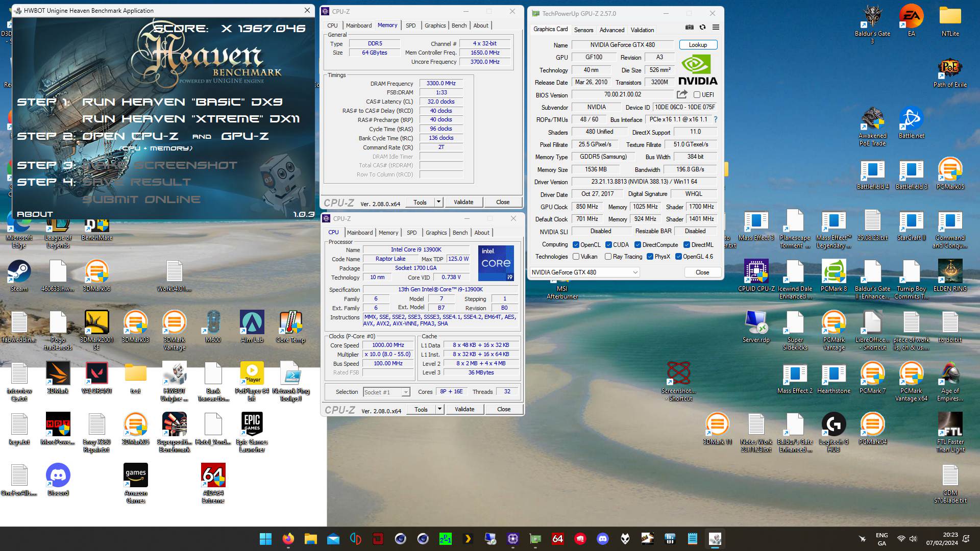Viewport: 980px width, 551px height.
Task: Expand Tools dropdown arrow in Memory CPU-Z window
Action: tap(438, 202)
